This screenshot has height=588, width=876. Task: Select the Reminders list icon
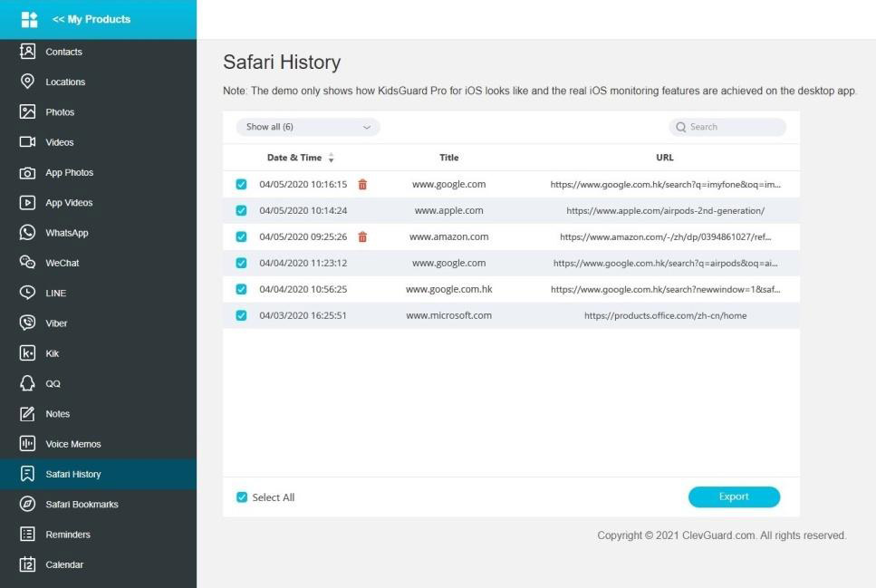tap(27, 535)
